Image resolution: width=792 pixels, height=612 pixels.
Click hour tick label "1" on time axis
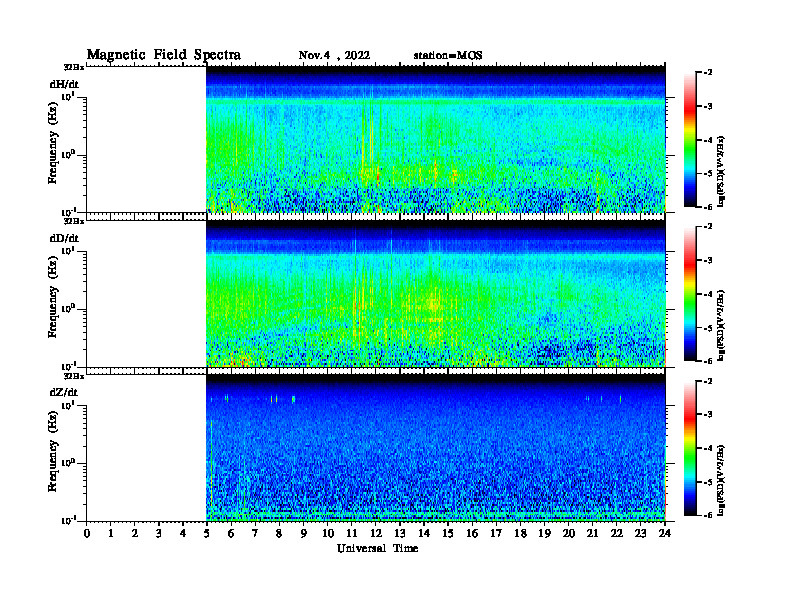click(111, 534)
